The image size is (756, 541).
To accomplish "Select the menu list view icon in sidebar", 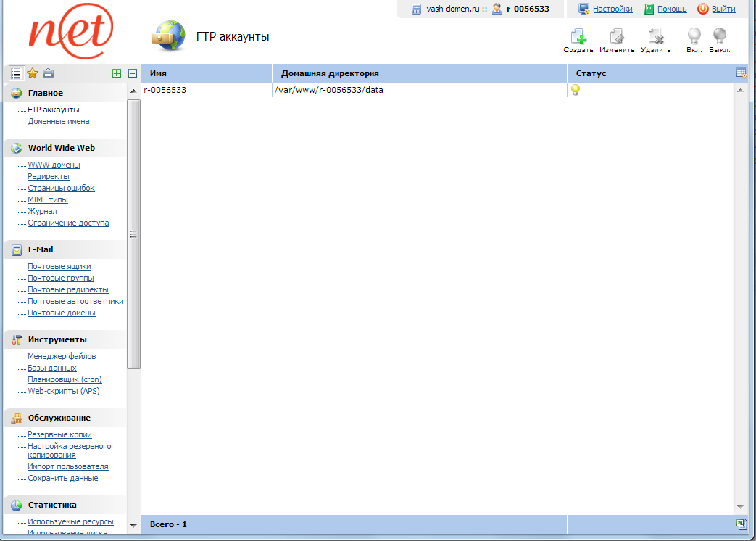I will click(x=17, y=73).
